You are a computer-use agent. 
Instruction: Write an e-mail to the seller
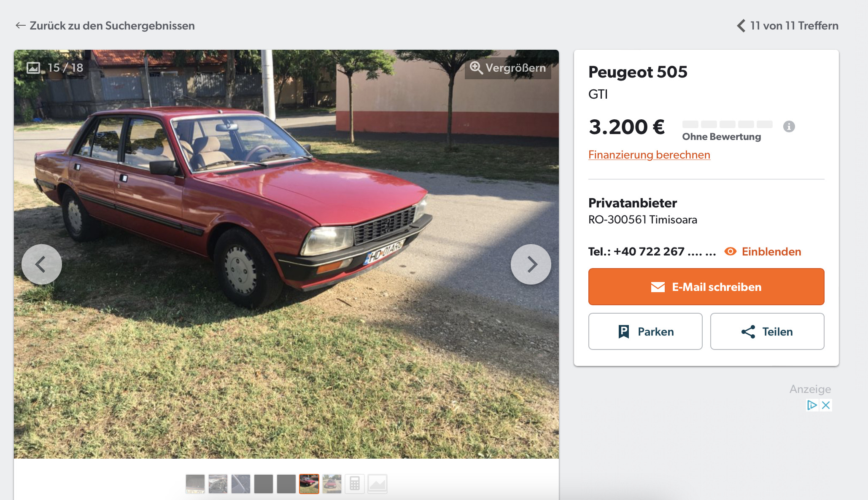(x=706, y=287)
